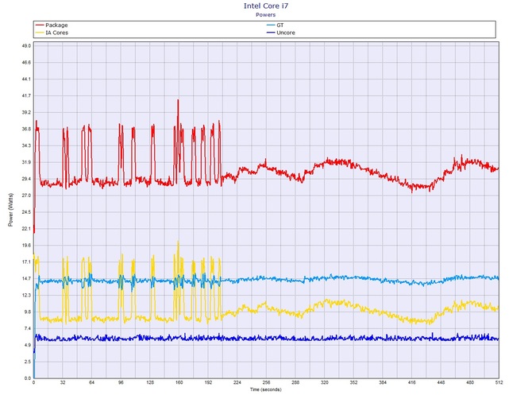Screen dimensions: 532x399
Task: Click the 44.1 y-axis value
Action: coord(27,79)
